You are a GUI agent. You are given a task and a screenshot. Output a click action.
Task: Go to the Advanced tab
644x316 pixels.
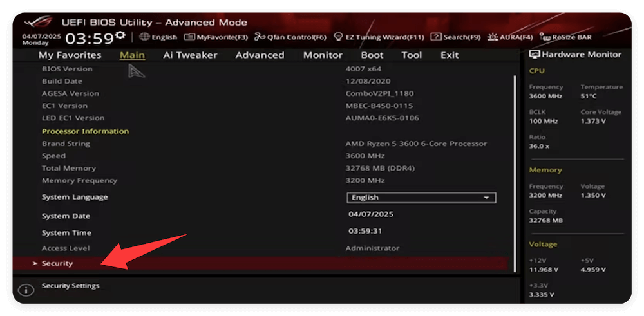click(x=260, y=55)
